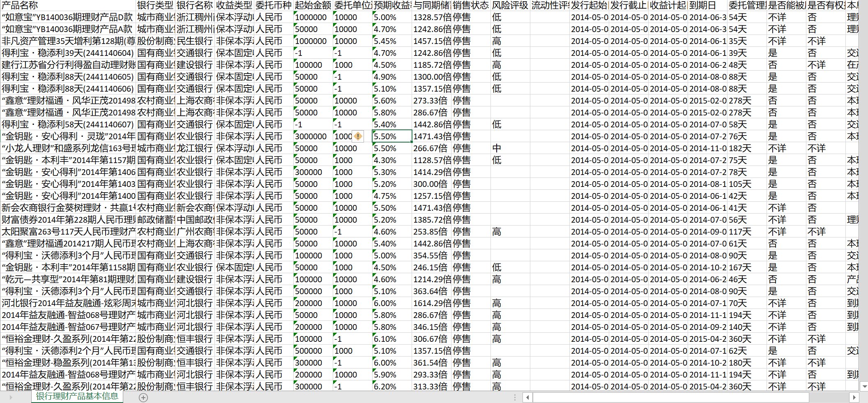This screenshot has height=403, width=868.
Task: Select the 得利宝·稳添利39天(2441140604) cell
Action: pyautogui.click(x=68, y=53)
